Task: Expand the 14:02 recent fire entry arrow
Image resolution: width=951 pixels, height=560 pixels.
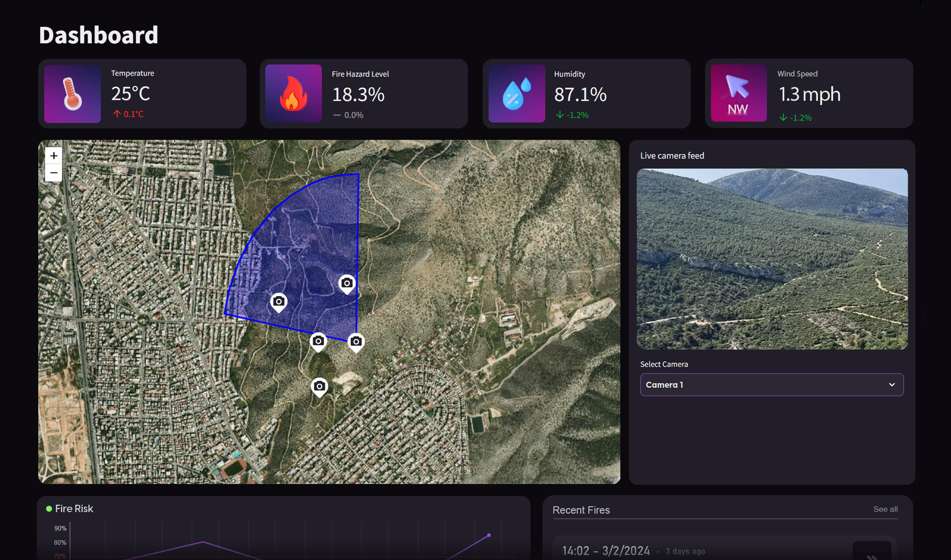Action: click(871, 554)
